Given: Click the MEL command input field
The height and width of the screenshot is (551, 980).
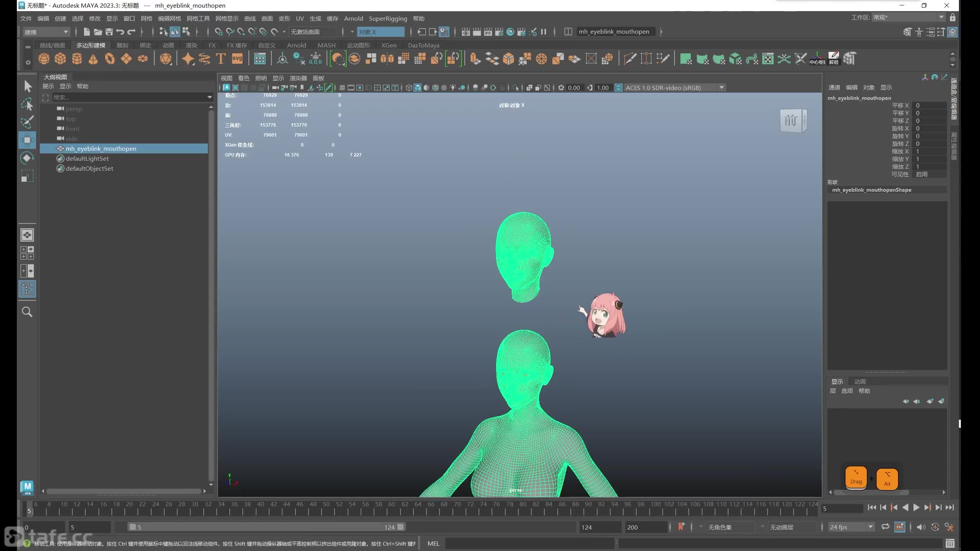Looking at the screenshot, I should point(530,543).
